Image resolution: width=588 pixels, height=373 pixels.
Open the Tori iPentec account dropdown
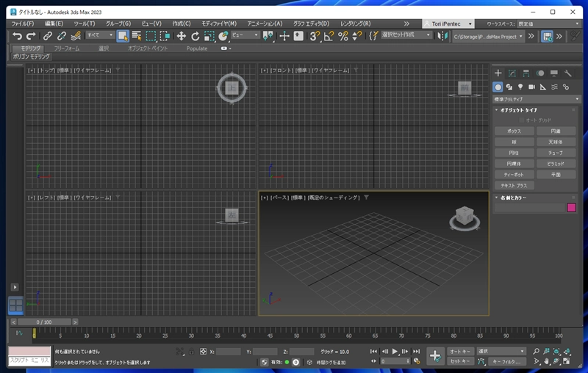pyautogui.click(x=448, y=24)
